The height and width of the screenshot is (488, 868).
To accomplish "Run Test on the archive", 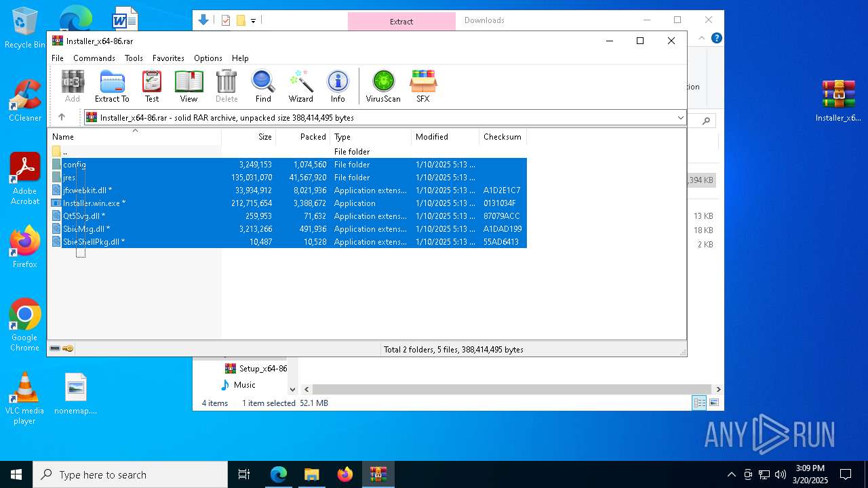I will pos(152,86).
